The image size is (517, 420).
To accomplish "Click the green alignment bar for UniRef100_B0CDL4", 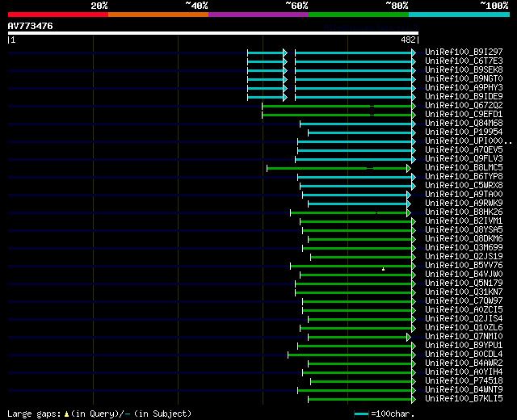I will click(351, 355).
